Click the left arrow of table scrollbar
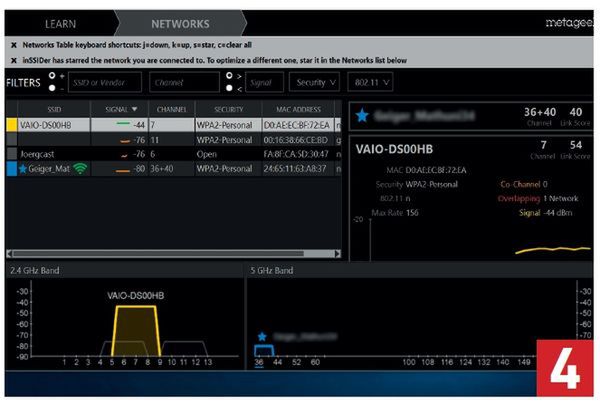Screen dimensions: 600x404 [9, 253]
